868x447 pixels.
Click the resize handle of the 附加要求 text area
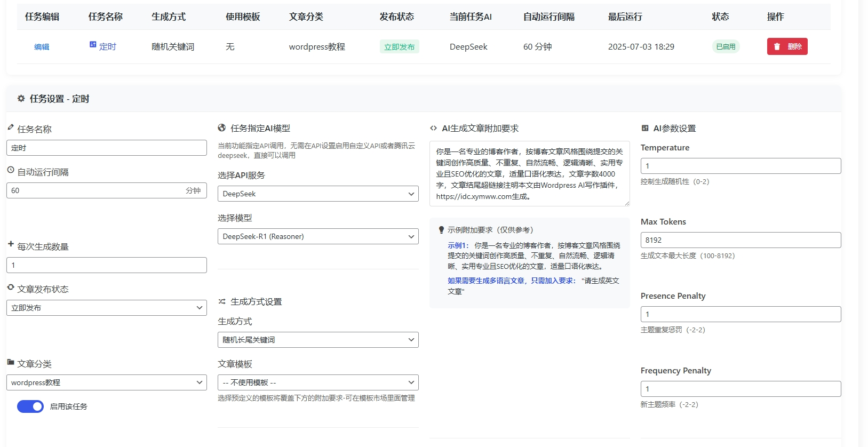627,203
